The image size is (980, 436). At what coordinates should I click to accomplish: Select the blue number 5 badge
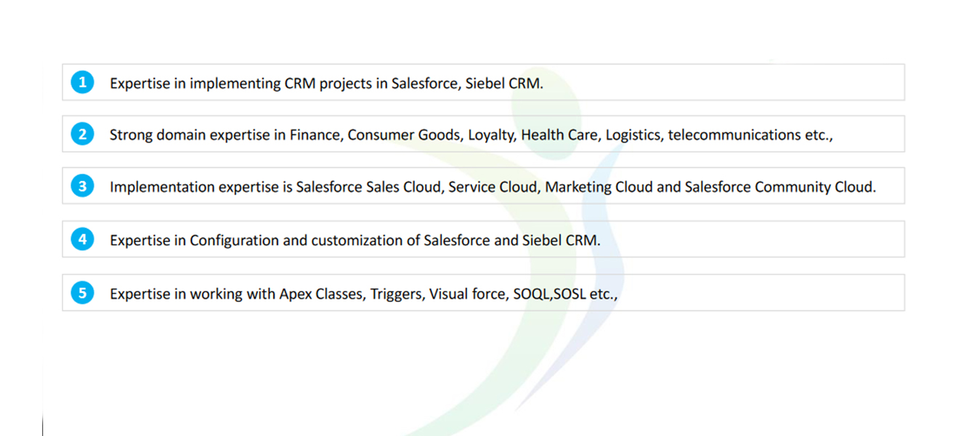click(82, 293)
